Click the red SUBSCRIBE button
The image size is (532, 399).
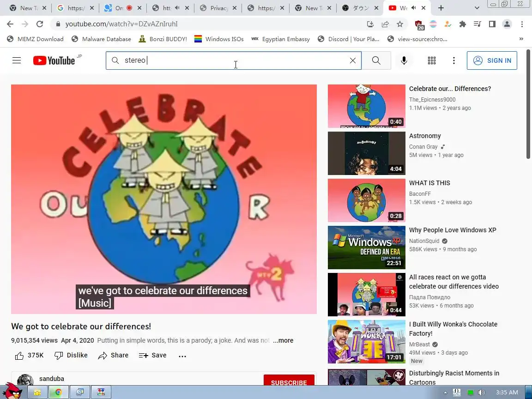click(289, 381)
